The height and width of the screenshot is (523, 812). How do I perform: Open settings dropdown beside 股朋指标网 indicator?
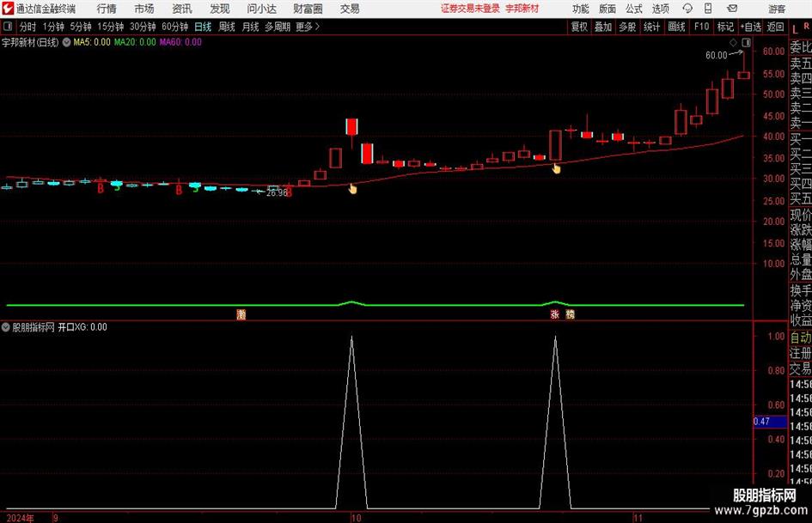pyautogui.click(x=6, y=327)
